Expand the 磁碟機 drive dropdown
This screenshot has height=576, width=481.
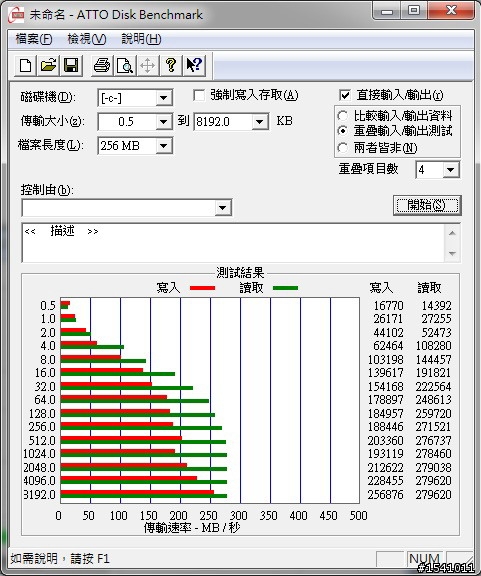coord(163,98)
